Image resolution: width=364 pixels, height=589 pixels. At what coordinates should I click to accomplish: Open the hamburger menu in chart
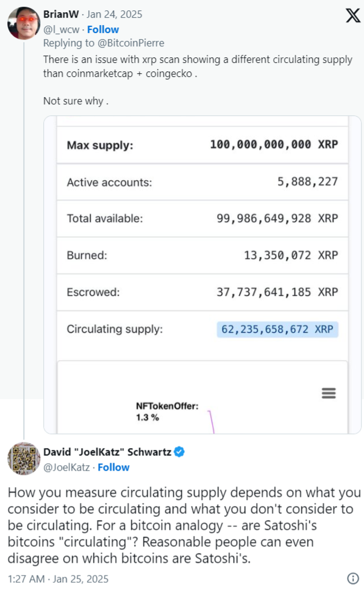(x=329, y=393)
